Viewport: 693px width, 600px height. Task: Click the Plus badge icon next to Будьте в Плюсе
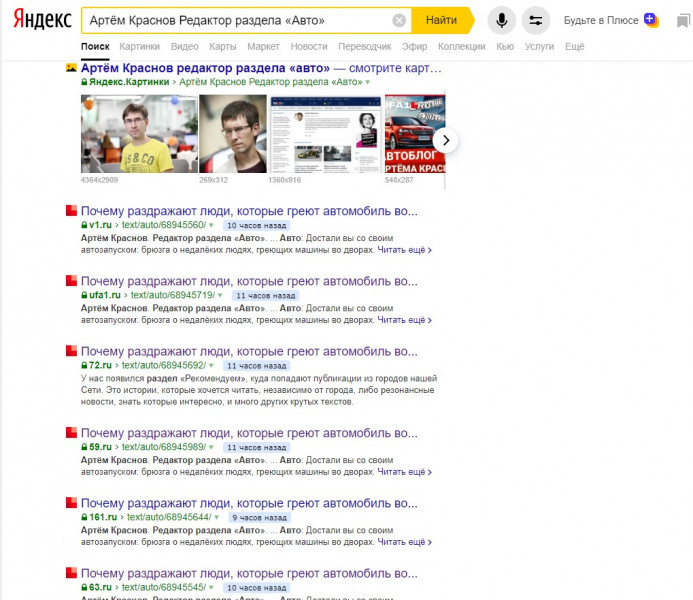[x=651, y=20]
